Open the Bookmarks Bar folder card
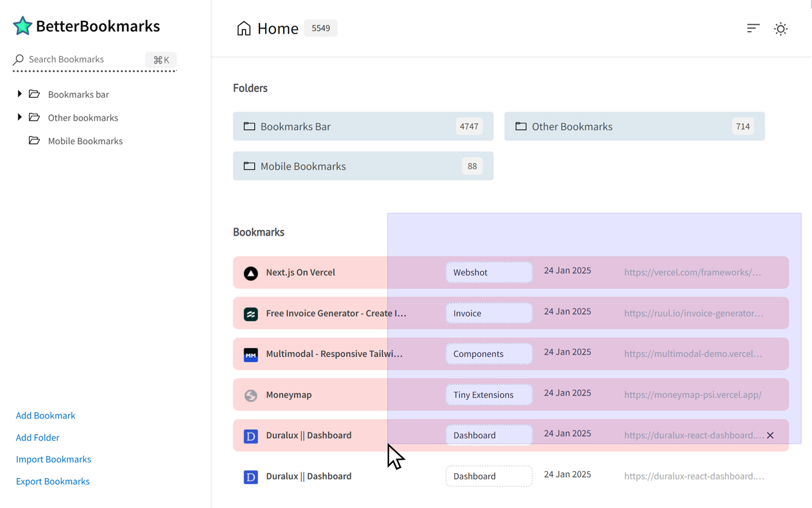The width and height of the screenshot is (812, 508). (363, 126)
